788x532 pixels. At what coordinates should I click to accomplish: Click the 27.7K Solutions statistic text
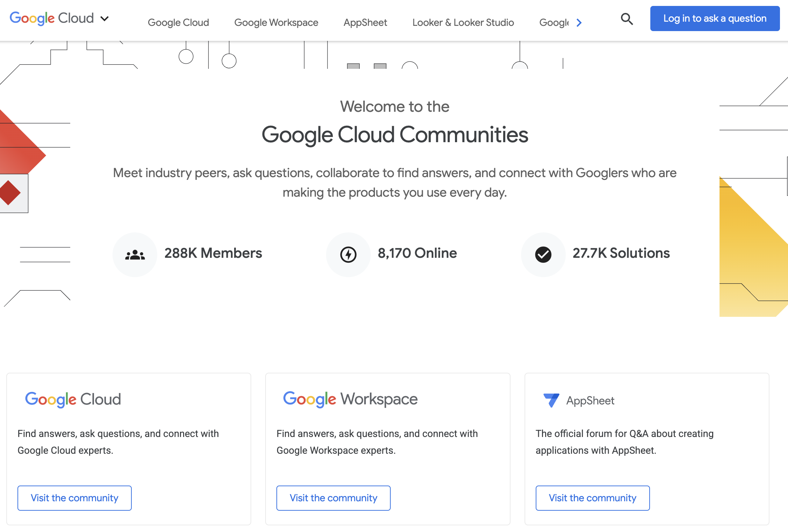pyautogui.click(x=621, y=253)
